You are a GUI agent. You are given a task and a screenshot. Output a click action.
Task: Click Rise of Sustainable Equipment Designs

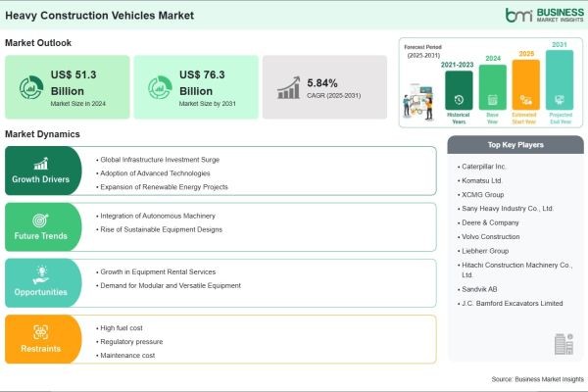click(x=162, y=229)
